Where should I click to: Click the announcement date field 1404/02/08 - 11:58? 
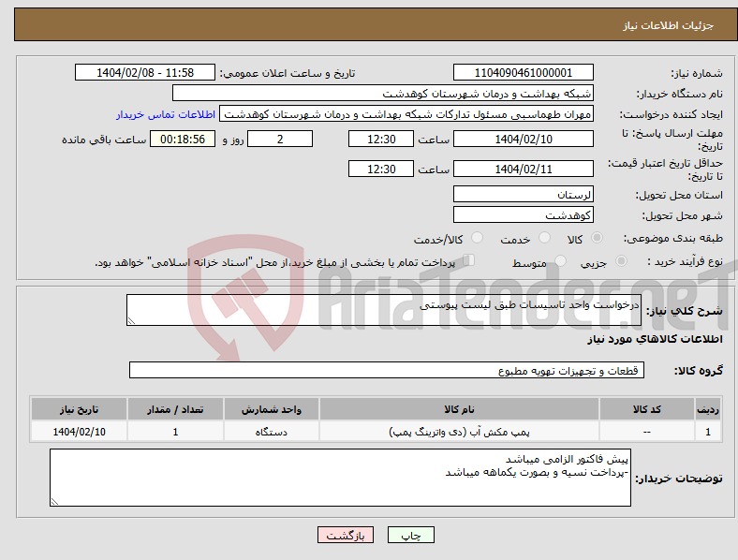(x=145, y=72)
